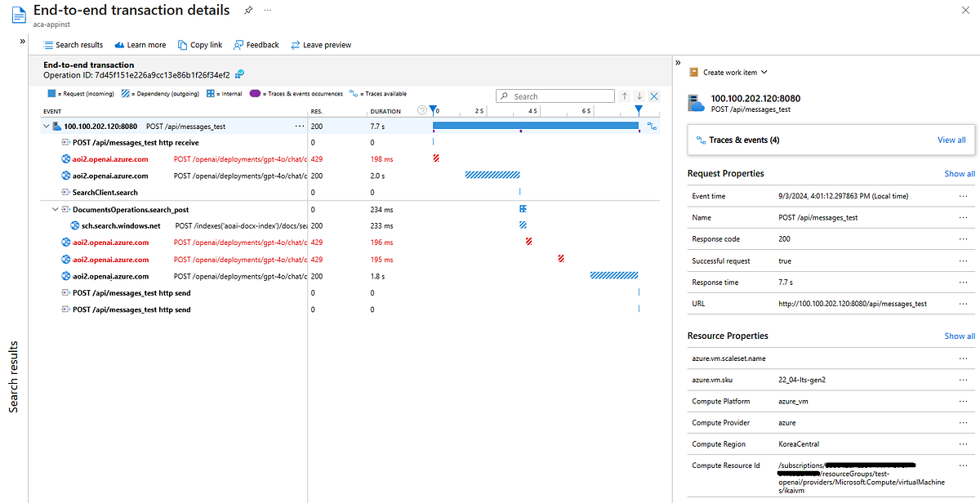
Task: Click the help icon beside the Duration column
Action: pos(422,110)
